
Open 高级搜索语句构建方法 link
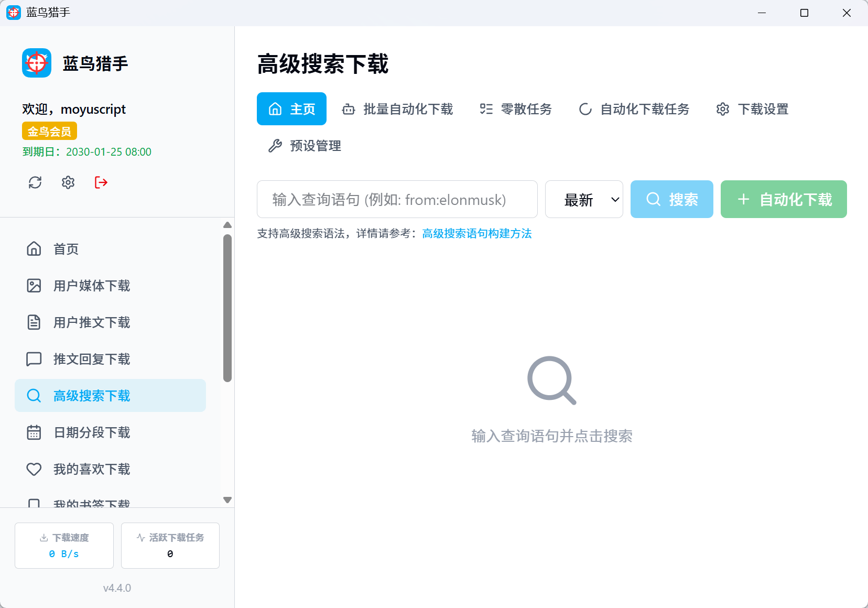476,234
